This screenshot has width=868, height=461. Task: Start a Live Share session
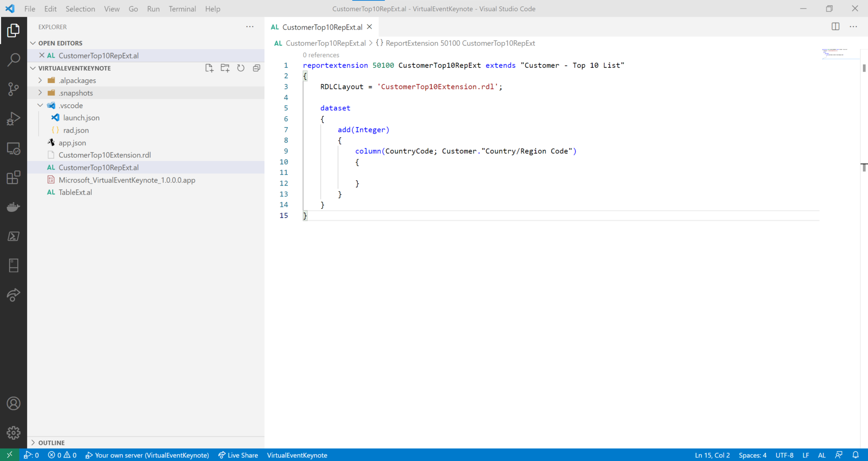click(x=238, y=455)
